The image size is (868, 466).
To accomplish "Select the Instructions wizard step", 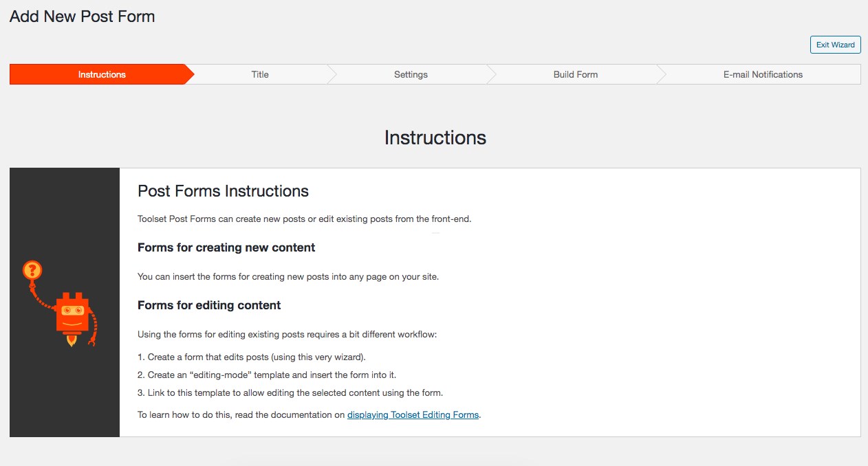I will click(x=102, y=74).
